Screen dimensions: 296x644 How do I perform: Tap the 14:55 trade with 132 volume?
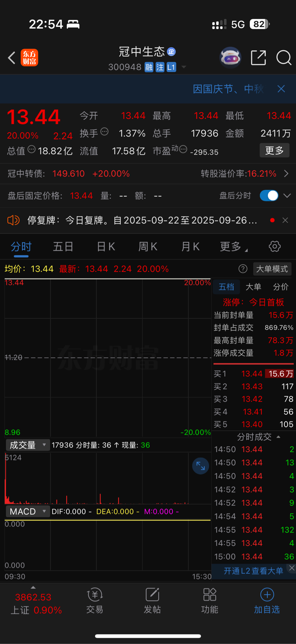coord(254,530)
